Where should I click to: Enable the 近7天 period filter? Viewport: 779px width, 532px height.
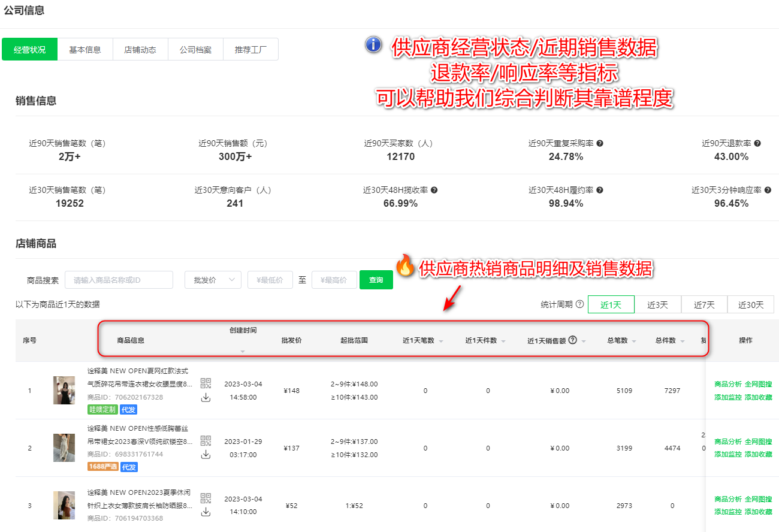coord(704,304)
